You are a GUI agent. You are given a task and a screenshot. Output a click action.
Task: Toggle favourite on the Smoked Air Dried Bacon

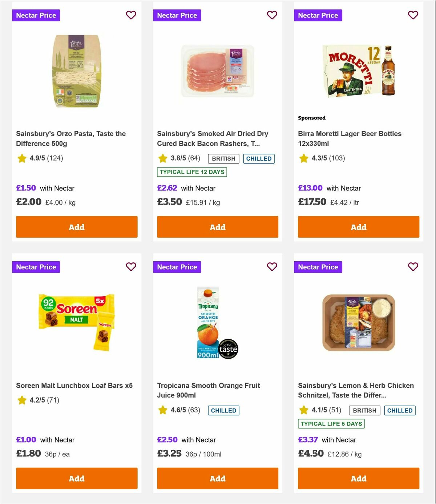click(272, 15)
